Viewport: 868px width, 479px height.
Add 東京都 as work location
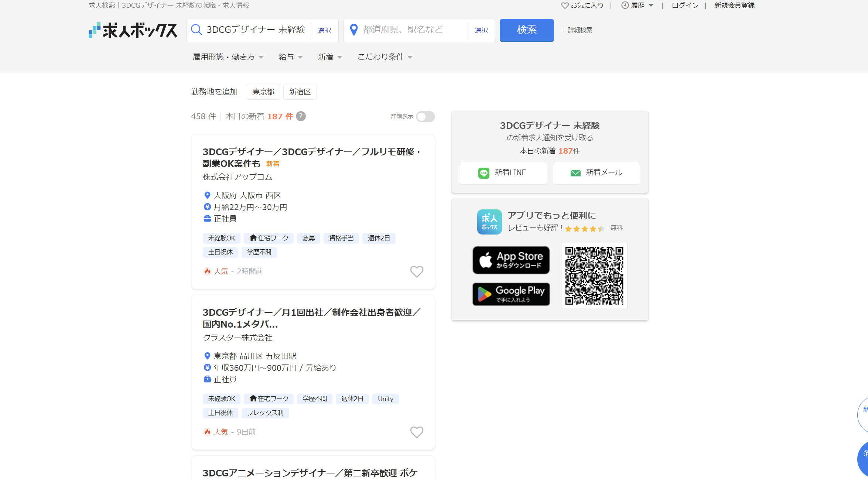point(263,92)
